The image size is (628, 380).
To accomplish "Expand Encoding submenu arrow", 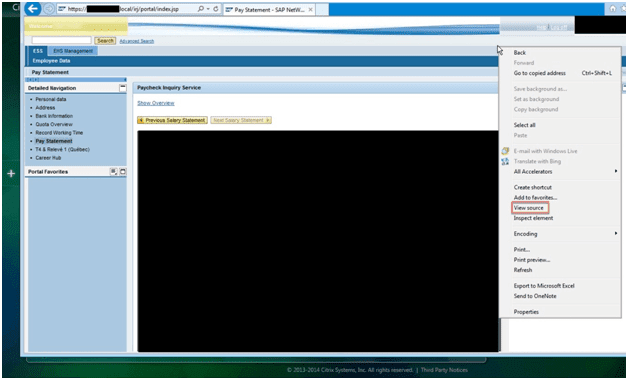I will [616, 234].
